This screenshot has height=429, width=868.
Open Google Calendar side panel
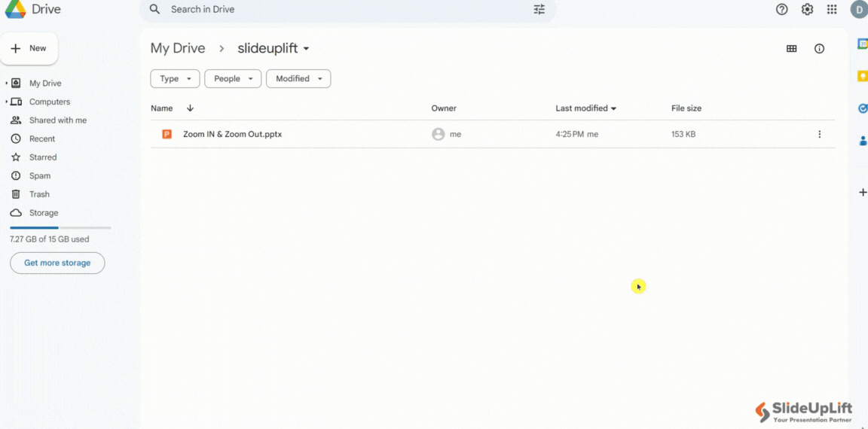[x=863, y=44]
